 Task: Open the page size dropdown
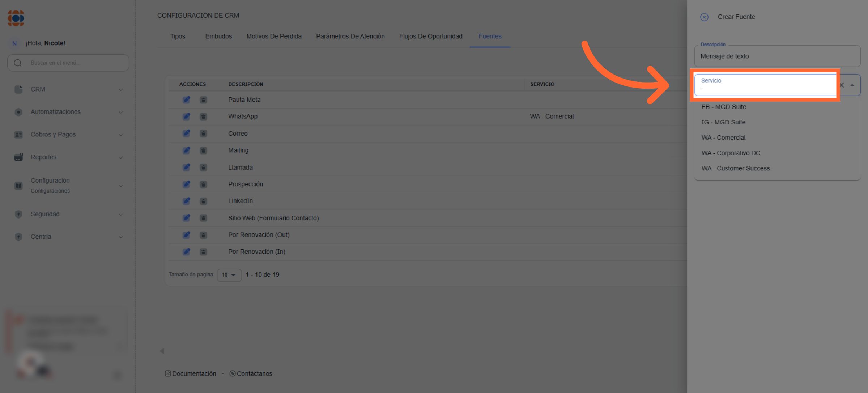(x=229, y=275)
